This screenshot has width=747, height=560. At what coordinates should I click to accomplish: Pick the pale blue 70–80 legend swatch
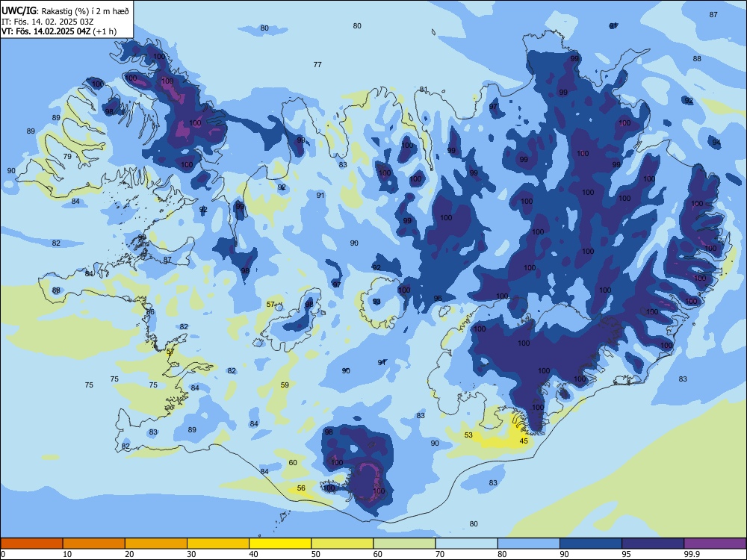(466, 544)
